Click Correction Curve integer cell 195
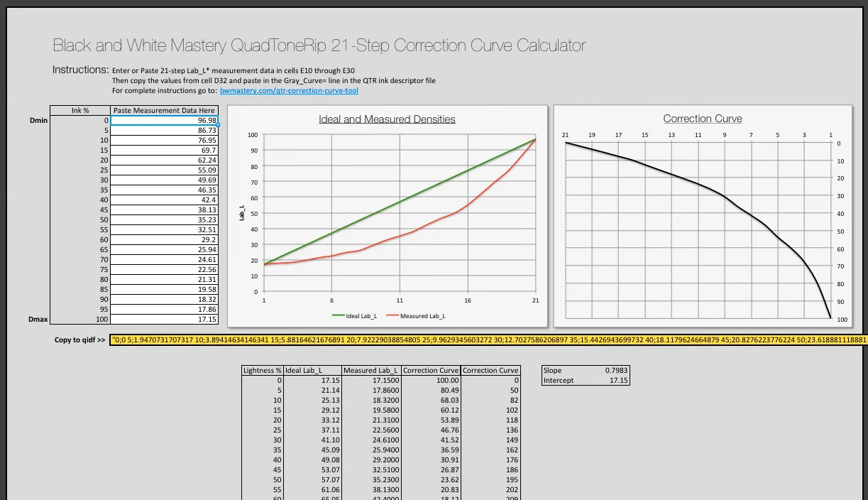868x500 pixels. pos(491,480)
